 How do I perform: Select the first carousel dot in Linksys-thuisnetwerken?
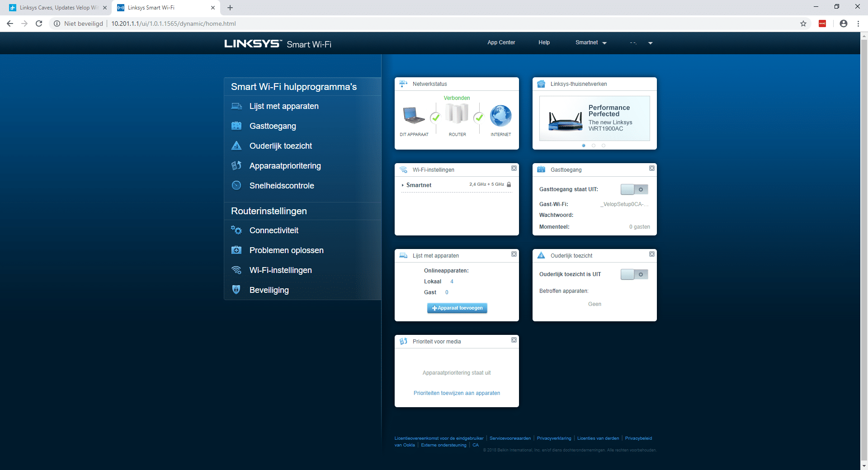click(584, 146)
